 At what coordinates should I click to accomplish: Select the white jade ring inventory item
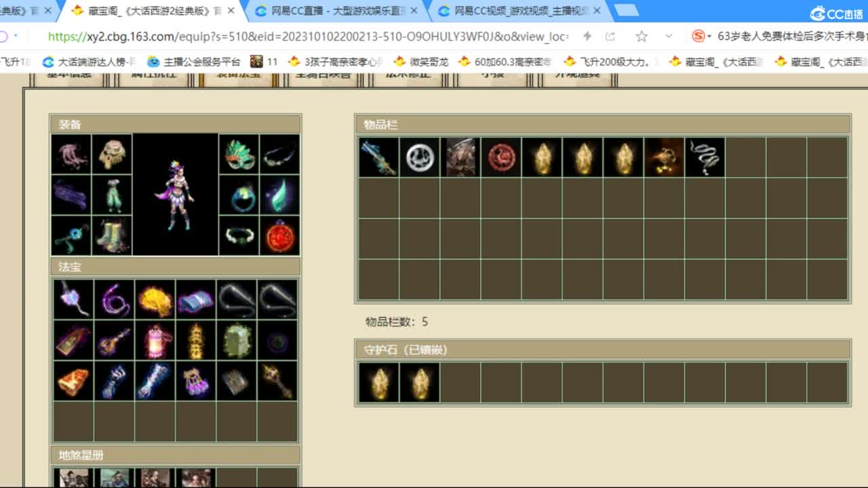coord(419,157)
